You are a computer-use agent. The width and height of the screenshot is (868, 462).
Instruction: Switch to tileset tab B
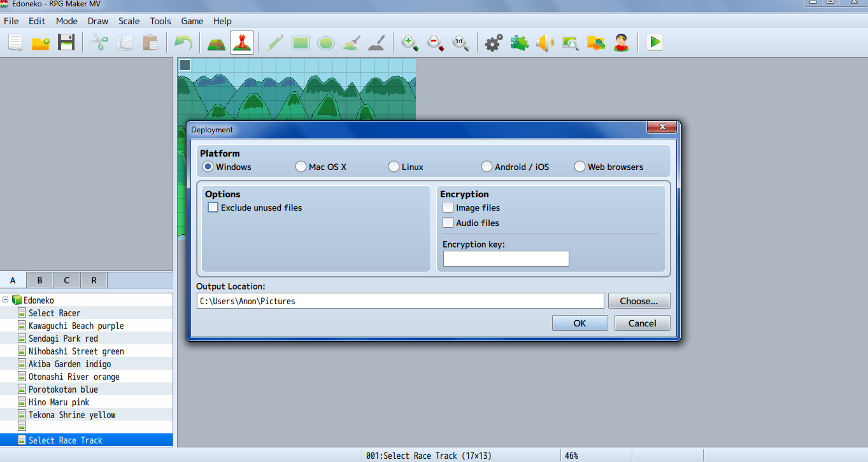coord(40,280)
